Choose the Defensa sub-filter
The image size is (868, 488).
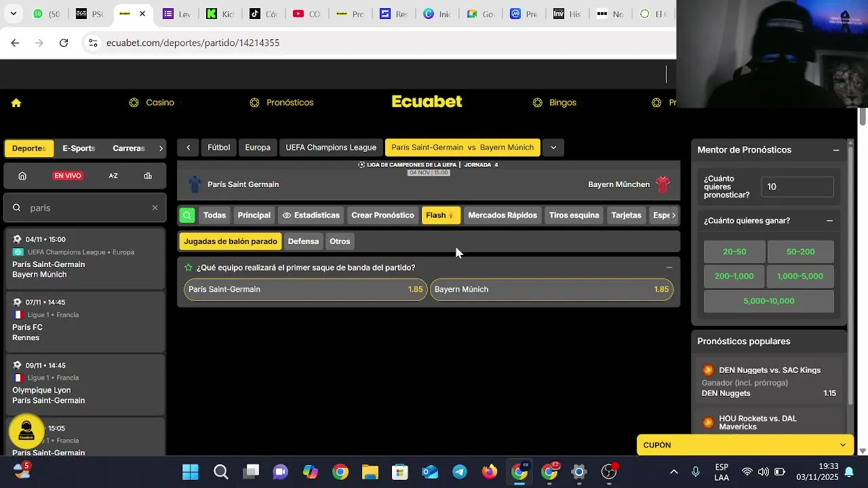point(303,241)
